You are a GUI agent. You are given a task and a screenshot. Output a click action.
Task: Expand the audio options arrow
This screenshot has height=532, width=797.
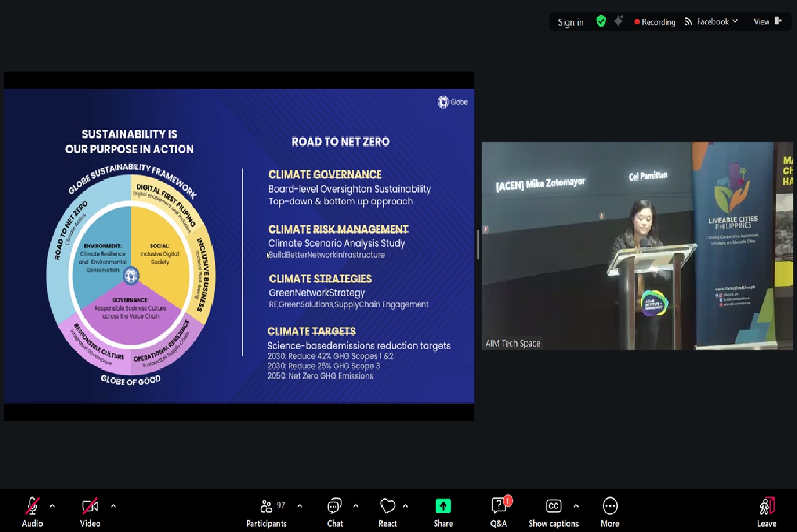pyautogui.click(x=52, y=506)
